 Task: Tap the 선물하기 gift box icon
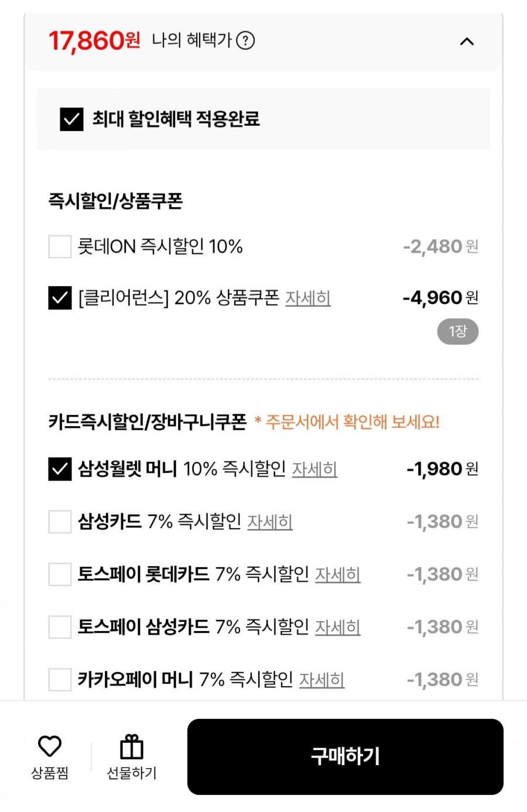coord(132,747)
